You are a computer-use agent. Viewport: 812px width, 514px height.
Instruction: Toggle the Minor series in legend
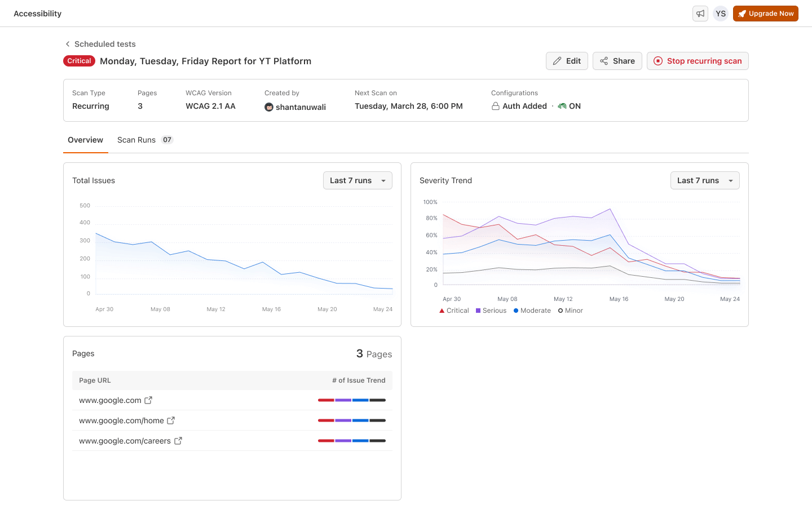pos(570,311)
